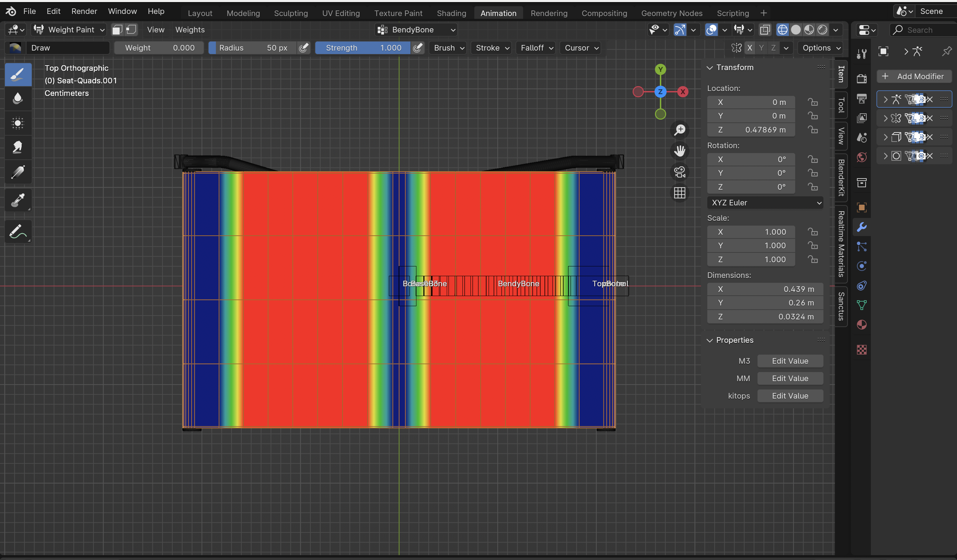The height and width of the screenshot is (560, 957).
Task: Open the Weights menu
Action: tap(190, 30)
